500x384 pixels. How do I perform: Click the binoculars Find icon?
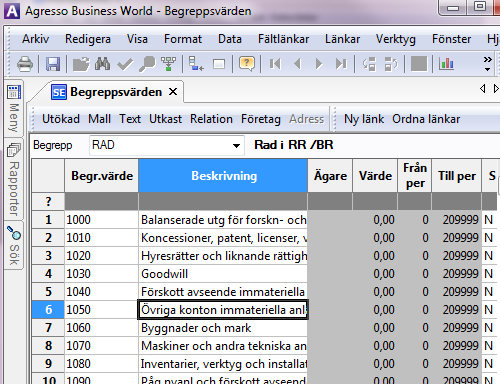tap(102, 63)
